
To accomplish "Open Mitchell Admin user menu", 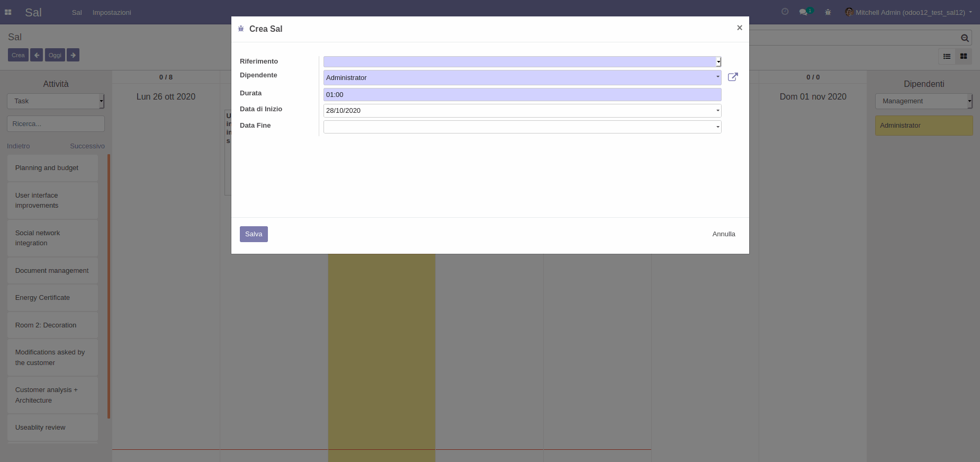I will click(909, 12).
